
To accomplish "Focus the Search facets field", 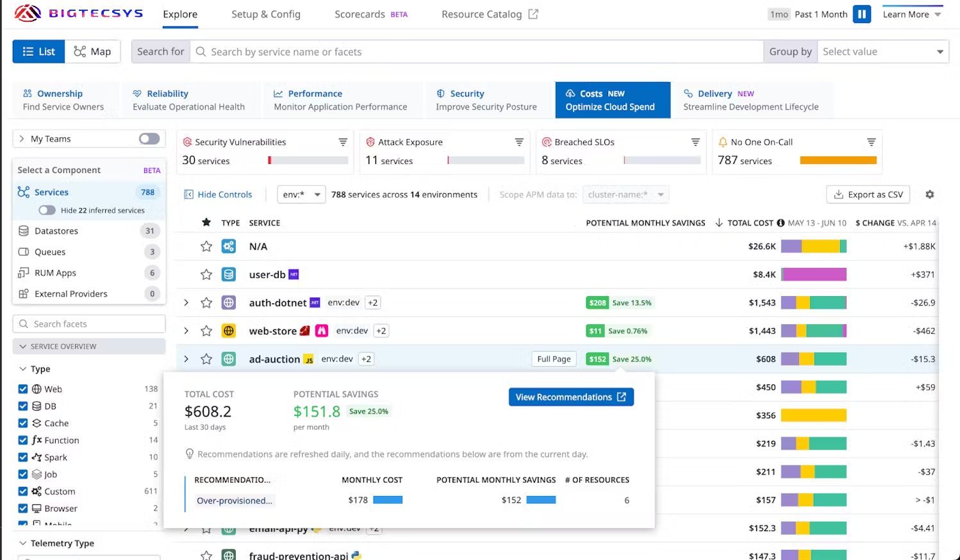I will [89, 324].
